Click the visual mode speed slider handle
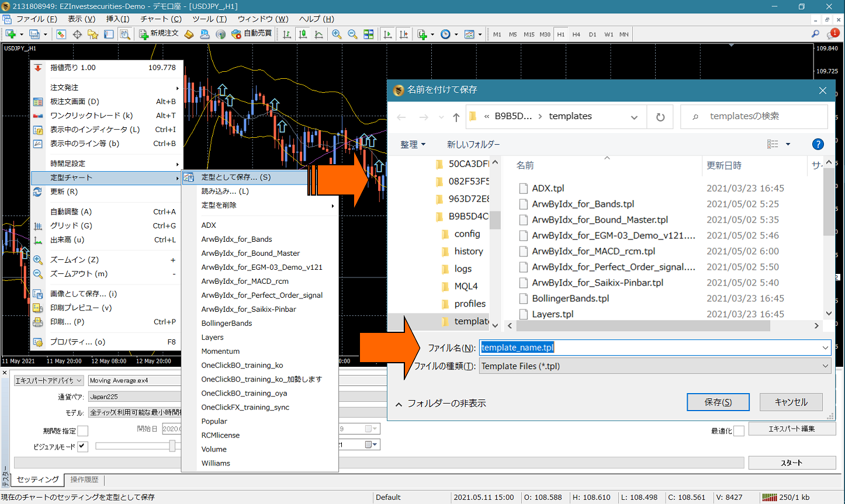 (x=172, y=446)
